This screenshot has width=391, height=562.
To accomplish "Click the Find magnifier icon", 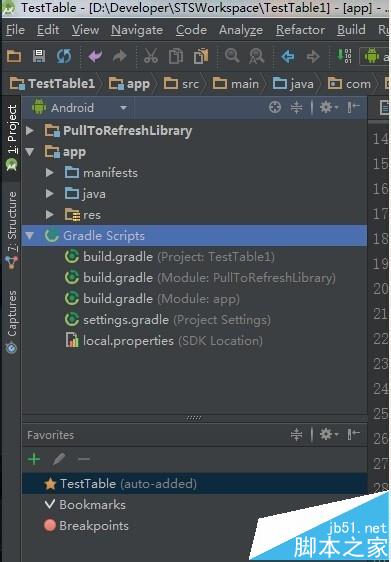I will (232, 56).
